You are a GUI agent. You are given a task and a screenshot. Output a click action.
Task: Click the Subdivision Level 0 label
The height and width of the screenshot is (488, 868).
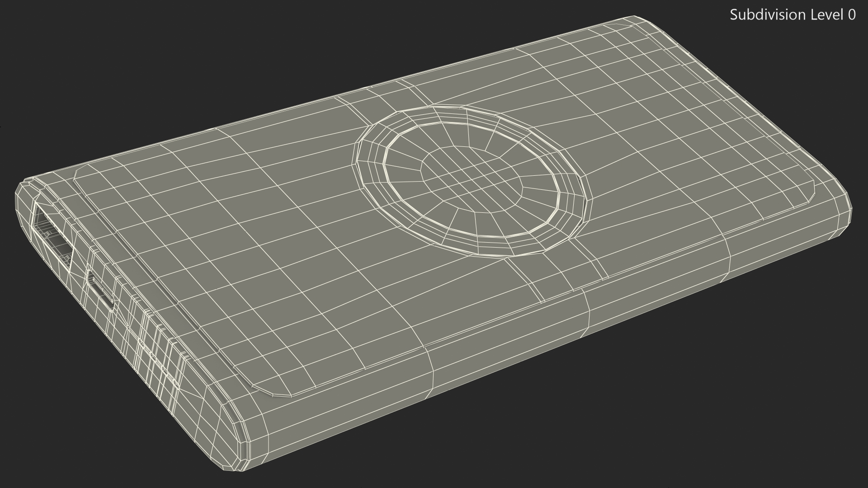tap(793, 15)
